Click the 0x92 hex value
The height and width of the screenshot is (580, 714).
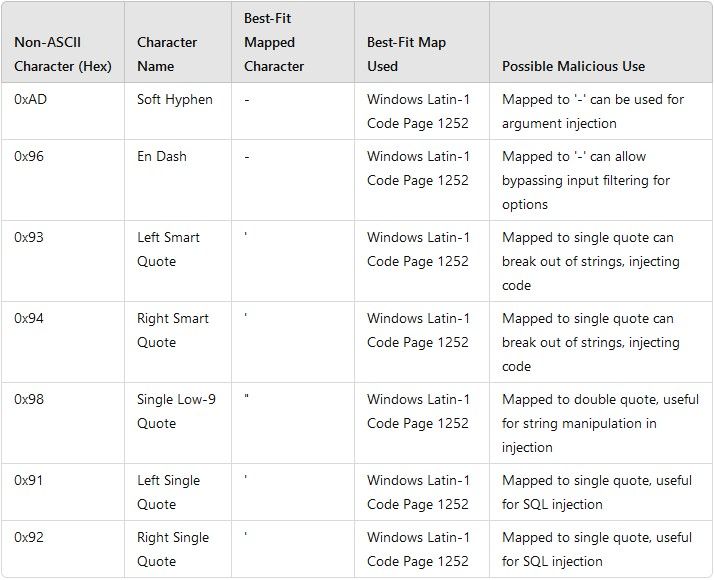(29, 537)
